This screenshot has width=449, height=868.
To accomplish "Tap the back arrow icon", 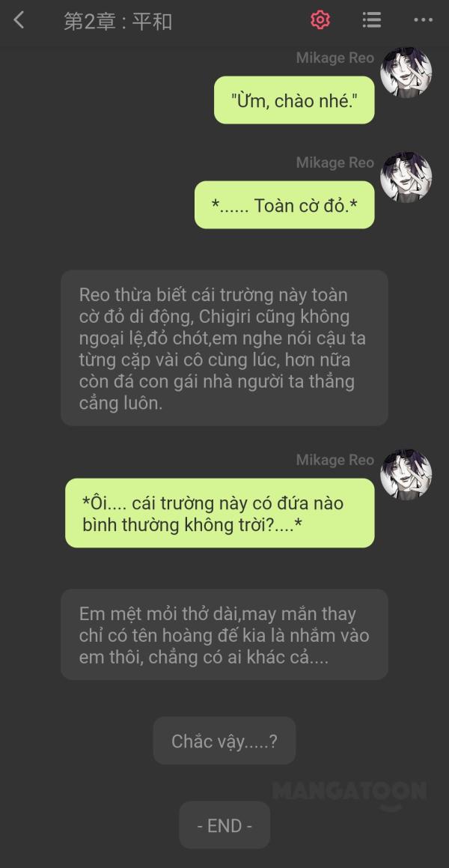I will [x=19, y=20].
